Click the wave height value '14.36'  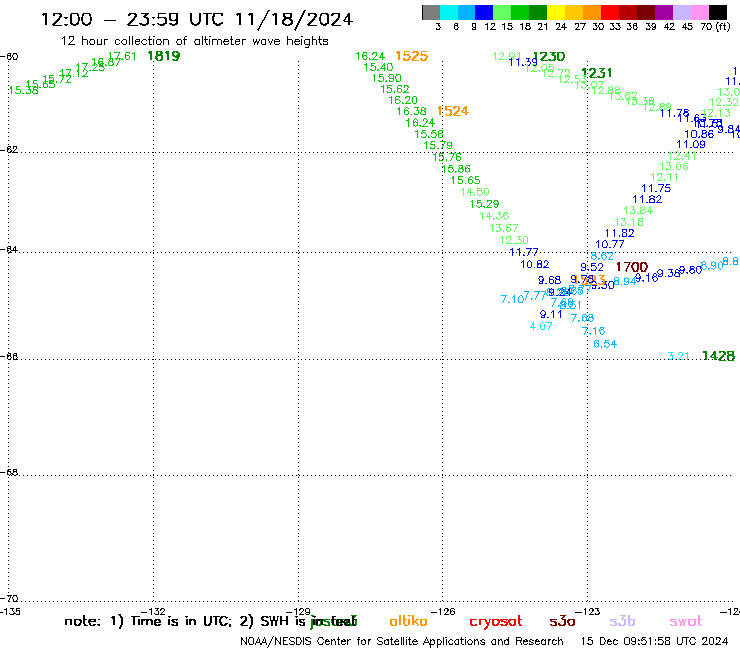[494, 216]
